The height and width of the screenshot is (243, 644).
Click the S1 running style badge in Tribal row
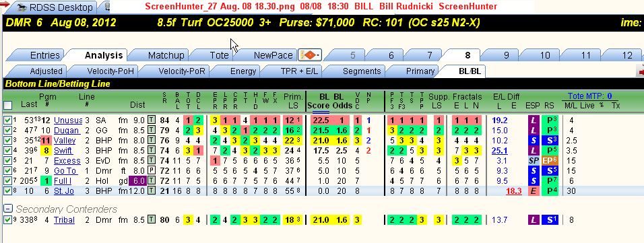[x=550, y=220]
